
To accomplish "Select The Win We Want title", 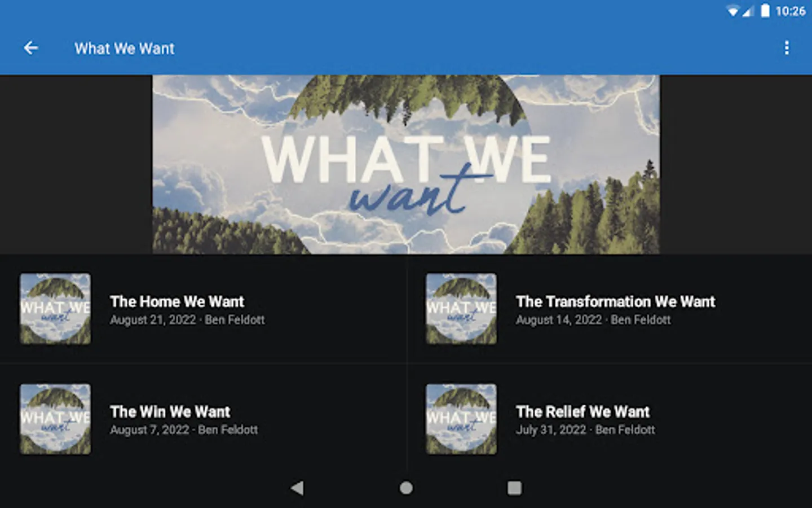I will 170,411.
